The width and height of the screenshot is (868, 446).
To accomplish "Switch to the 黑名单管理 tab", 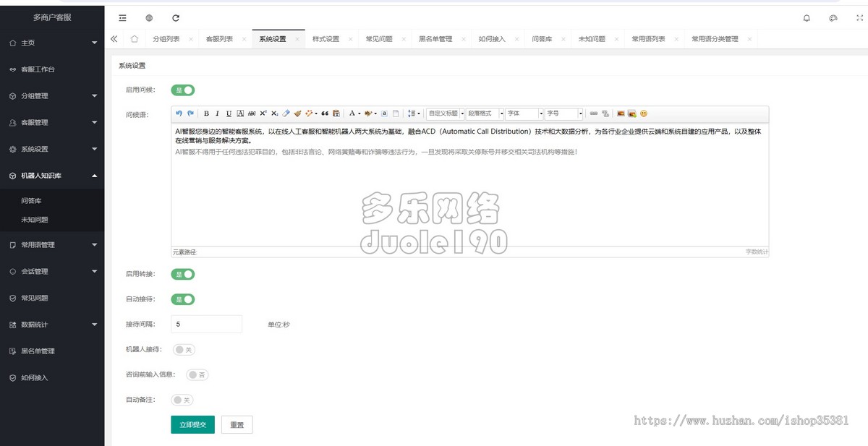I will tap(435, 39).
